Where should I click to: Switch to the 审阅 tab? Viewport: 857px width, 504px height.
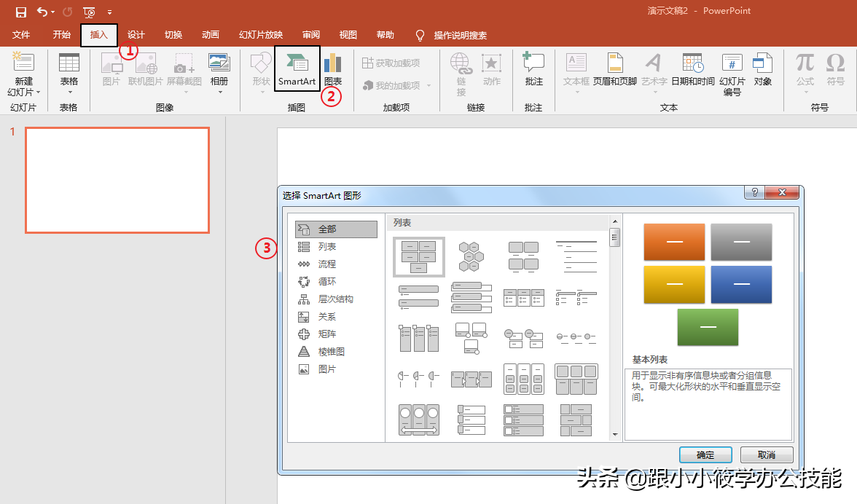[x=310, y=35]
